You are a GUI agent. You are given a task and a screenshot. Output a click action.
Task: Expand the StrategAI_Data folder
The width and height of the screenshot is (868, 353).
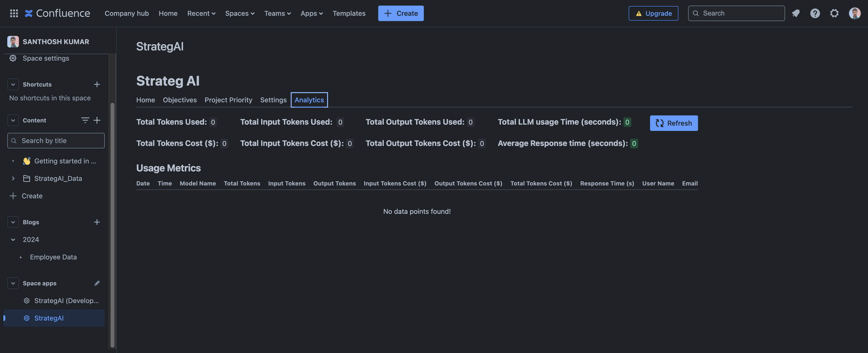[13, 178]
